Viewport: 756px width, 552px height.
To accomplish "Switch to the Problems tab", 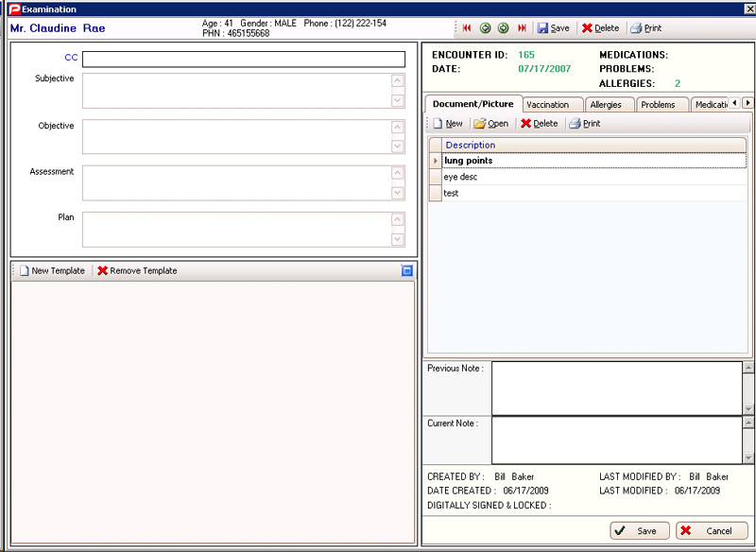I will coord(662,105).
